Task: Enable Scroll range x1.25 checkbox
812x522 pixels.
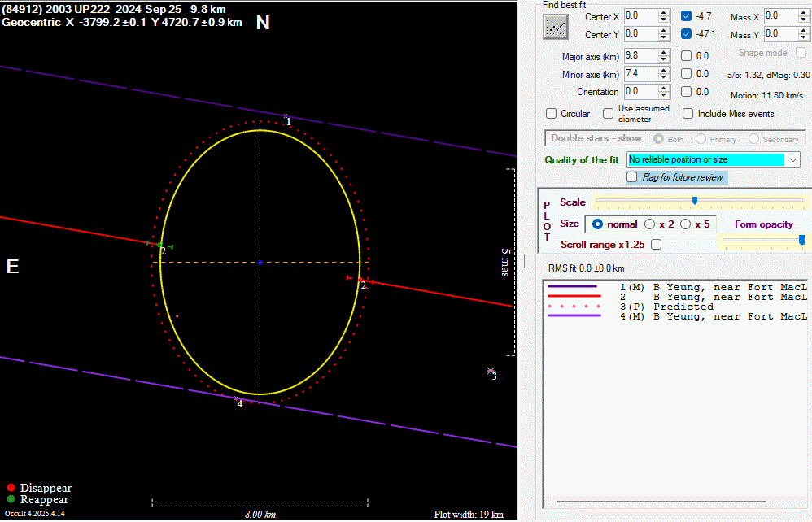Action: pos(656,244)
